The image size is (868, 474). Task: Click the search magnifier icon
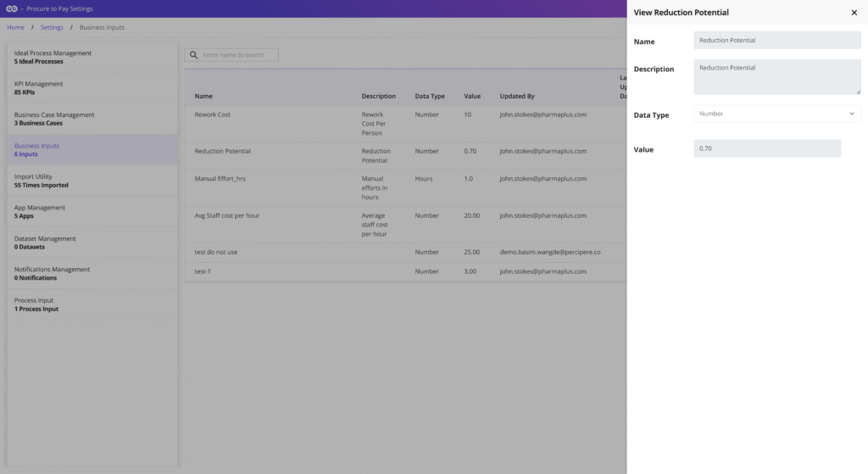(194, 55)
